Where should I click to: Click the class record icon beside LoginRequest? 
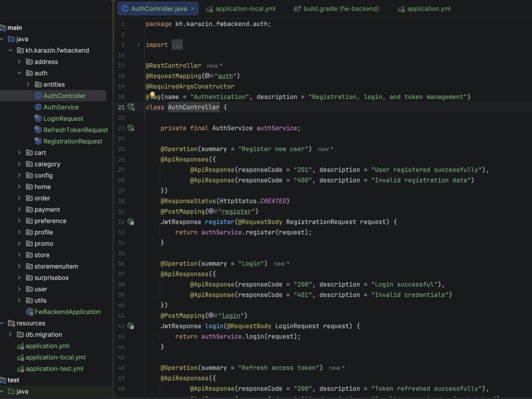(x=38, y=119)
